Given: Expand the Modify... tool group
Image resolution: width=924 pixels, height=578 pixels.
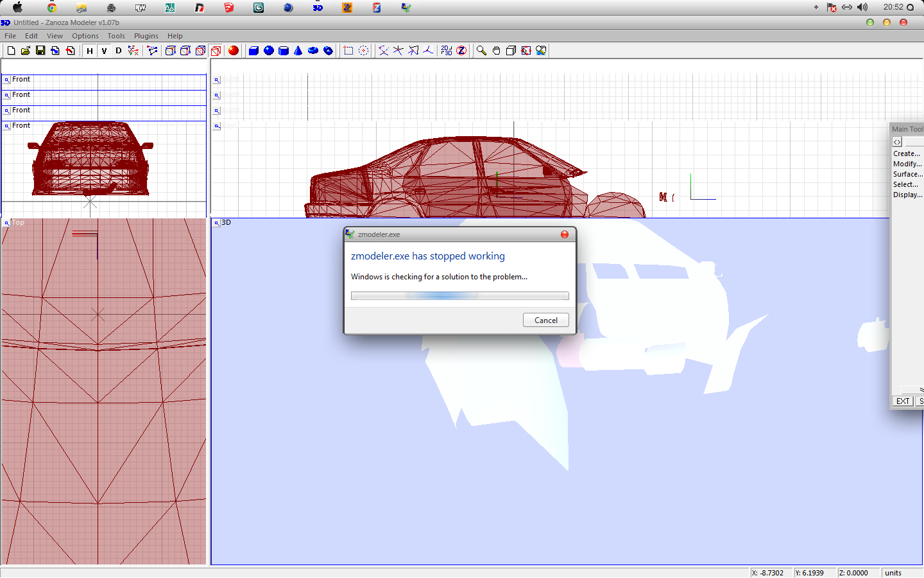Looking at the screenshot, I should 907,164.
